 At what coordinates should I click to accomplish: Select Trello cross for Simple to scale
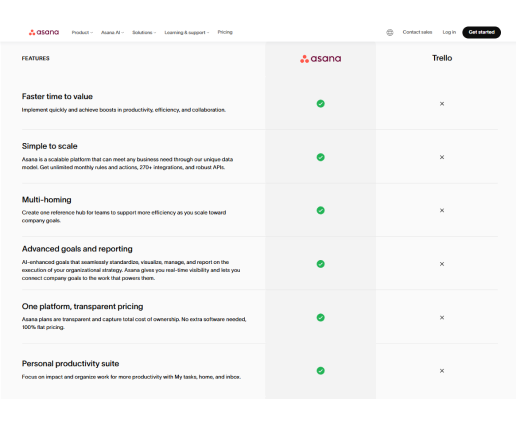click(442, 157)
